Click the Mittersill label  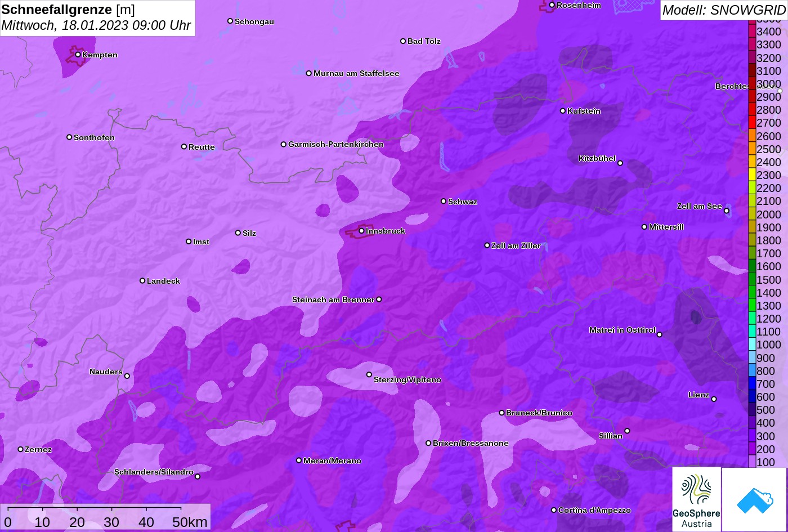pos(666,227)
